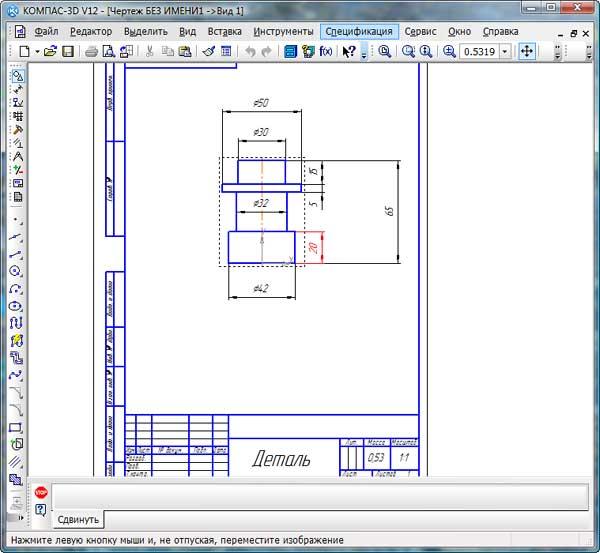Image resolution: width=600 pixels, height=553 pixels.
Task: Click the Copy icon in the toolbar
Action: (167, 51)
